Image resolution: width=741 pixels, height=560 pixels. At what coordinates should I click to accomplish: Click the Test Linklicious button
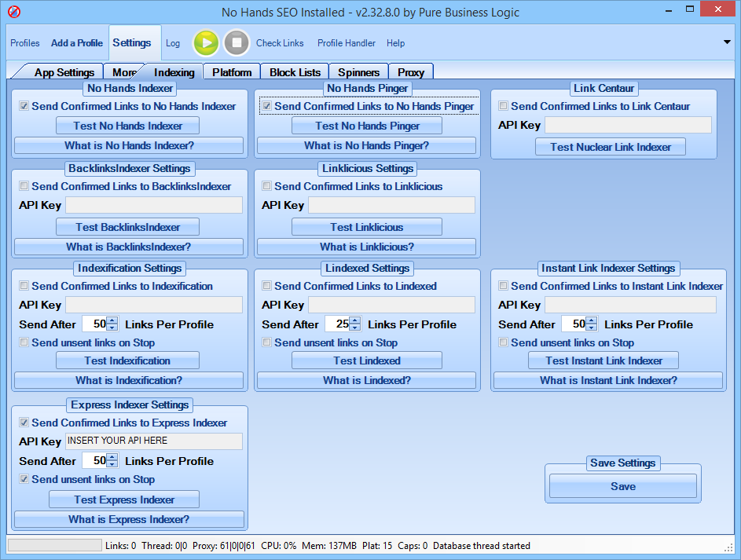click(367, 227)
